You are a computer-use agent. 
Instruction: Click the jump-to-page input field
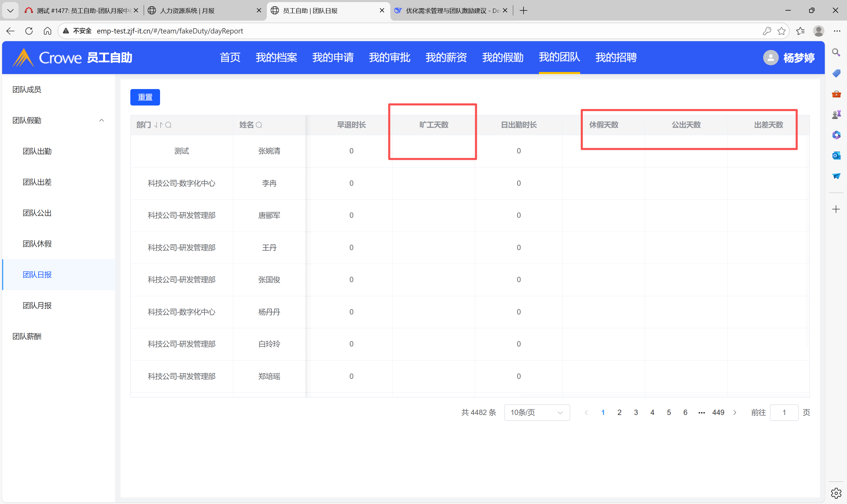784,412
